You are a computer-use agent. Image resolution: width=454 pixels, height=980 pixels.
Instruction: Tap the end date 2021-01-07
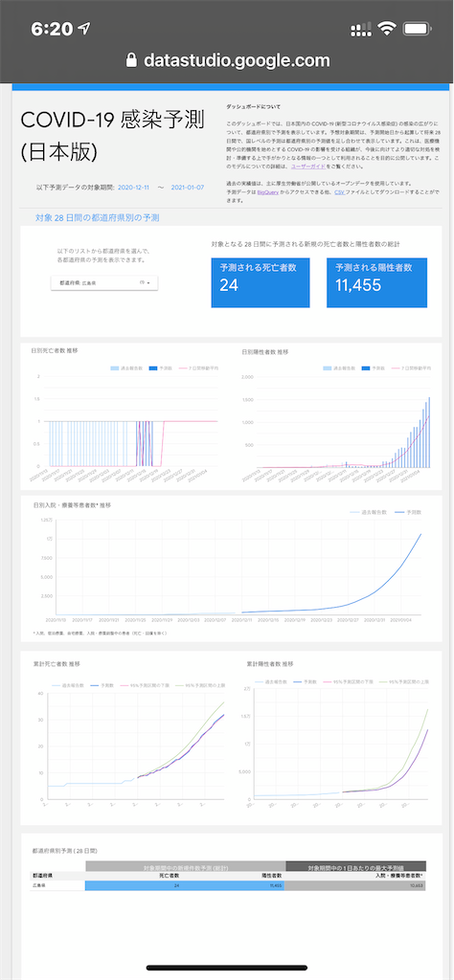pyautogui.click(x=187, y=187)
